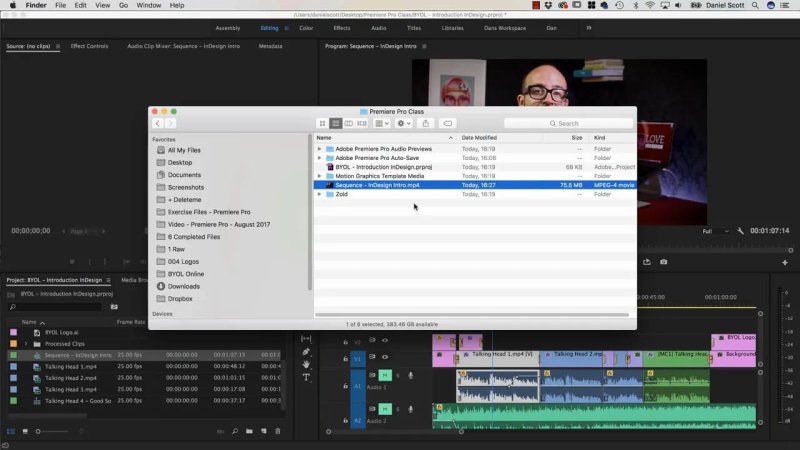Click pink label swatch for BYOL Logo.ai
Viewport: 800px width, 450px height.
pyautogui.click(x=14, y=332)
